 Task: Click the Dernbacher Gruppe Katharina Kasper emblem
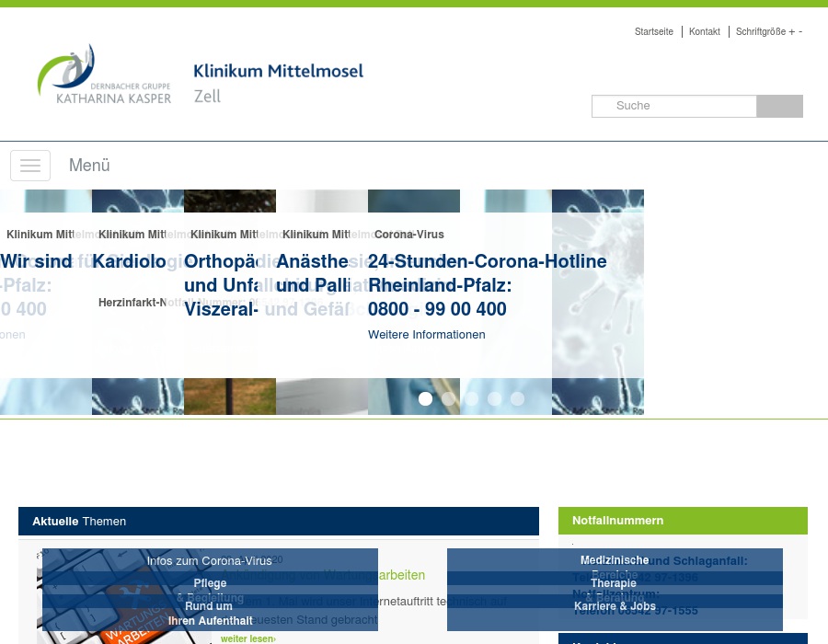pos(104,73)
